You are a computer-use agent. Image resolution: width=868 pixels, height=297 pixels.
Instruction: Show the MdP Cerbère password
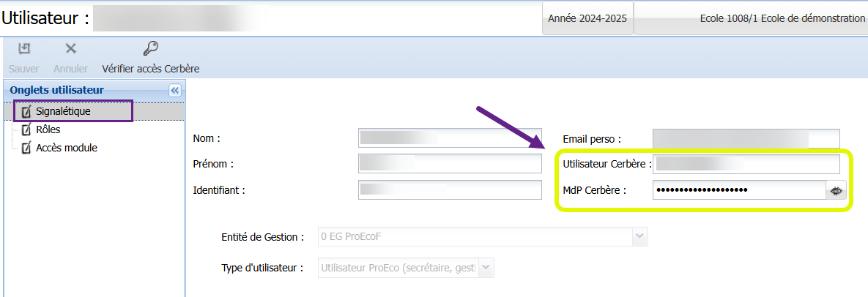[x=836, y=190]
